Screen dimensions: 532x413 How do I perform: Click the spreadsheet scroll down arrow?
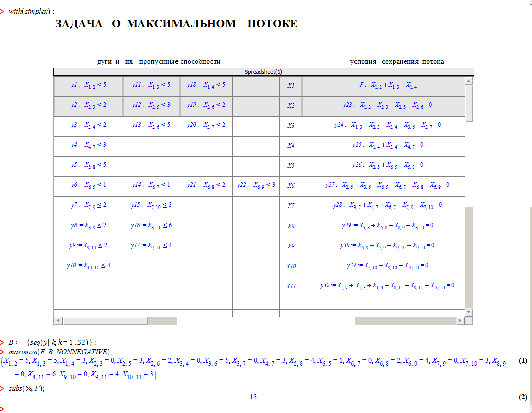click(468, 312)
